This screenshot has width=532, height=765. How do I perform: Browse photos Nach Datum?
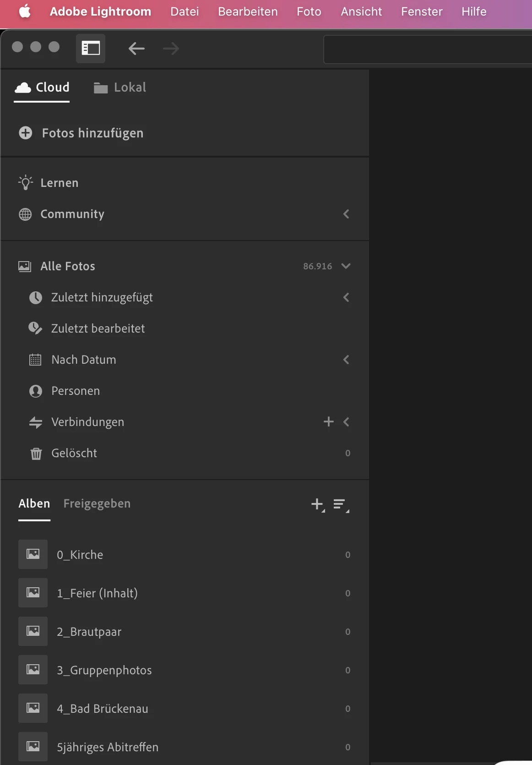pos(84,360)
